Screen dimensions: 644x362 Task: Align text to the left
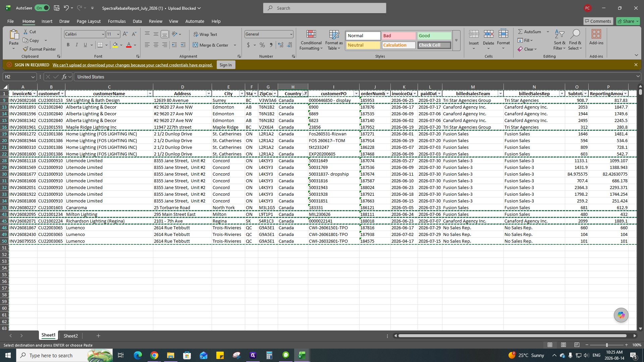[147, 45]
